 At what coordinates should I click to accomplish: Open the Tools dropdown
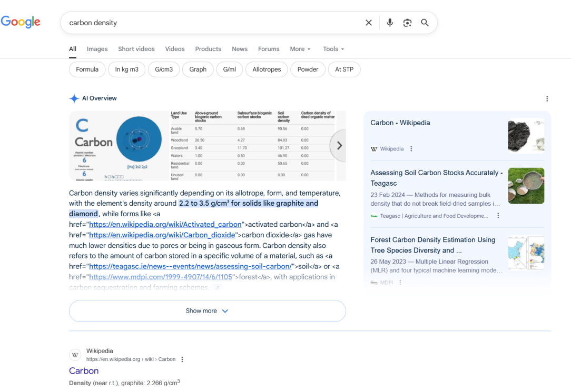click(x=333, y=49)
